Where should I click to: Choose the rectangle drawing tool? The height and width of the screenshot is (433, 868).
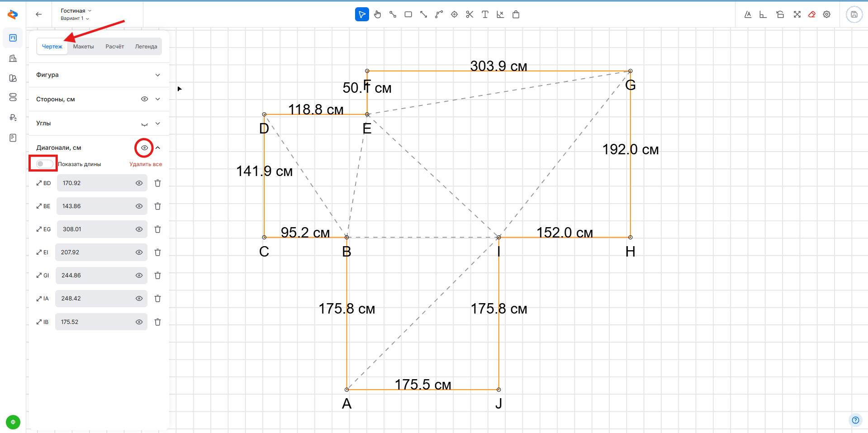point(408,14)
